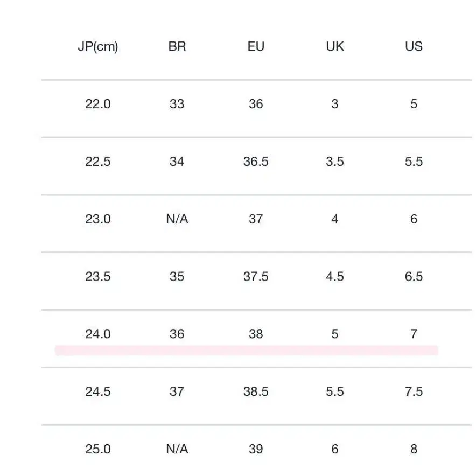Viewport: 476px width, 476px height.
Task: Select the BR column header
Action: [177, 46]
